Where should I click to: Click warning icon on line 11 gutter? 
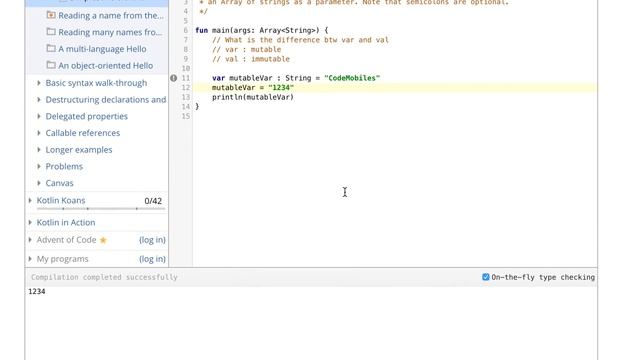click(173, 78)
